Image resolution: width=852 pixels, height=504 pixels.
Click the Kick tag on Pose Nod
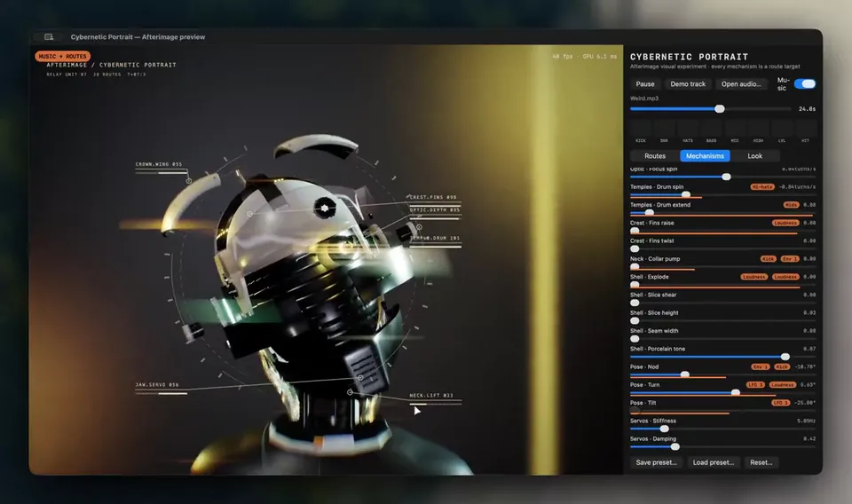tap(782, 366)
